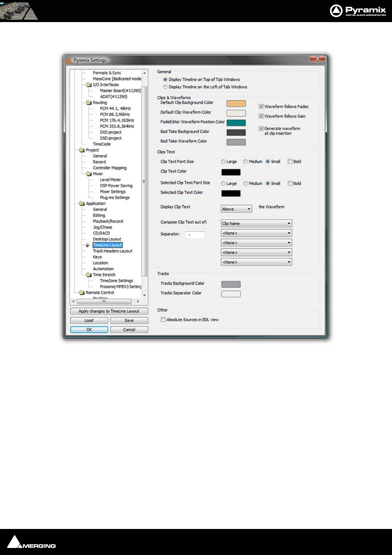
Task: Toggle Waveform follows Fades checkbox
Action: (x=261, y=106)
